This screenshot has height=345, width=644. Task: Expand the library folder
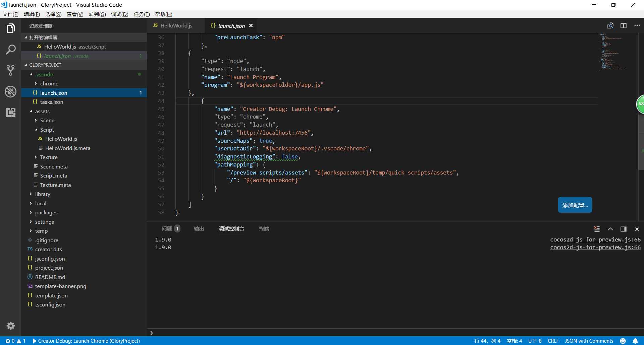coord(84,194)
